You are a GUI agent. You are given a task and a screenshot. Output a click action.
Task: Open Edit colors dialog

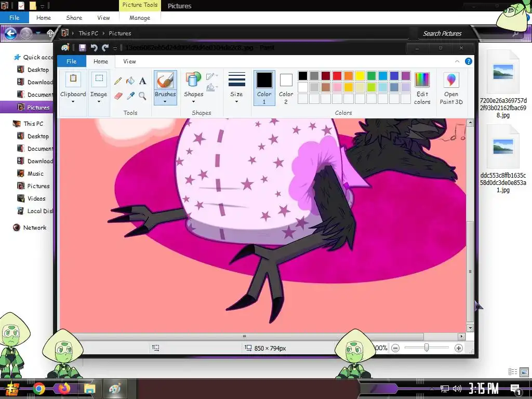422,88
